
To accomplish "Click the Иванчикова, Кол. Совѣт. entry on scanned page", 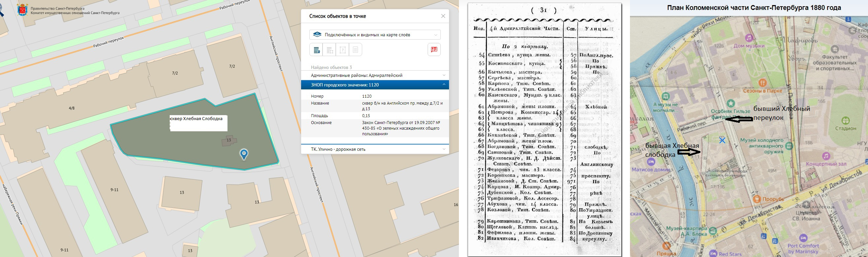I will (522, 239).
